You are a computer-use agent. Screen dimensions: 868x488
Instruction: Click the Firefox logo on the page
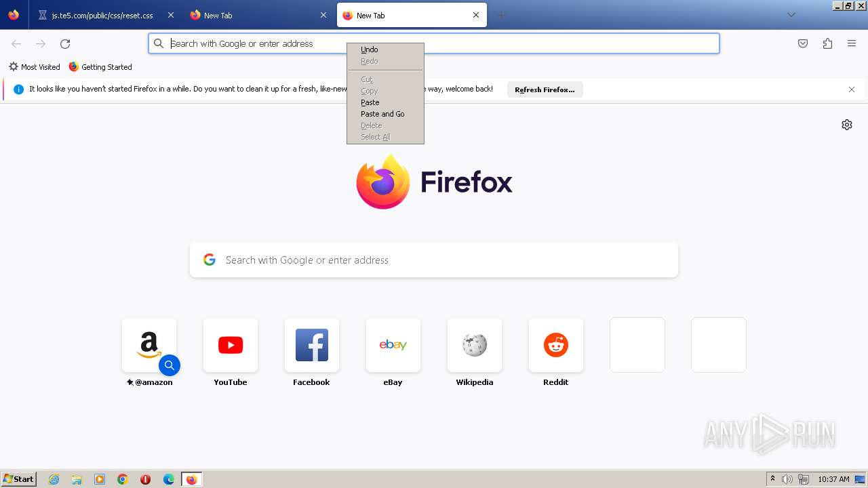click(x=383, y=182)
